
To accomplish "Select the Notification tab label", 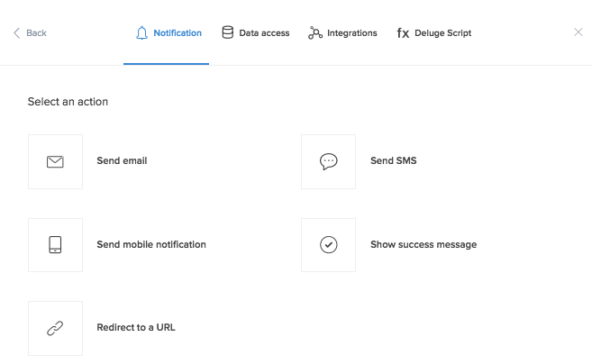I will 178,33.
